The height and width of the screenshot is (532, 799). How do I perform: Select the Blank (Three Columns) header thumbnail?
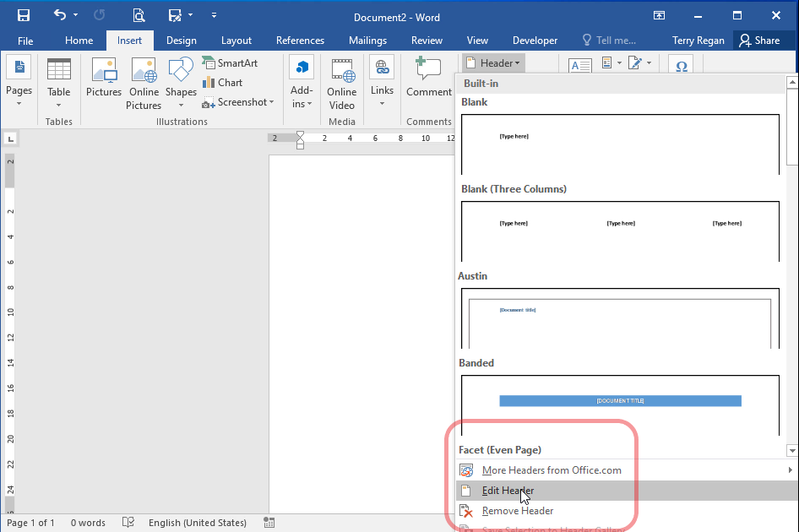coord(620,231)
